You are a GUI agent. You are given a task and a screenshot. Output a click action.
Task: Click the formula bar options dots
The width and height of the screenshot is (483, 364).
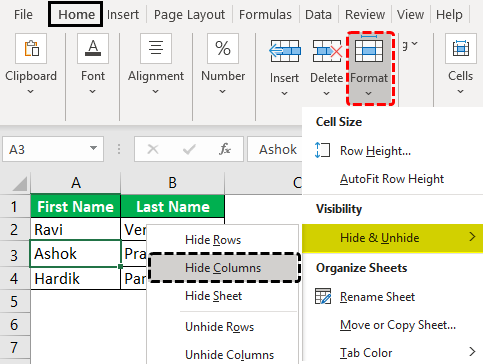[119, 149]
